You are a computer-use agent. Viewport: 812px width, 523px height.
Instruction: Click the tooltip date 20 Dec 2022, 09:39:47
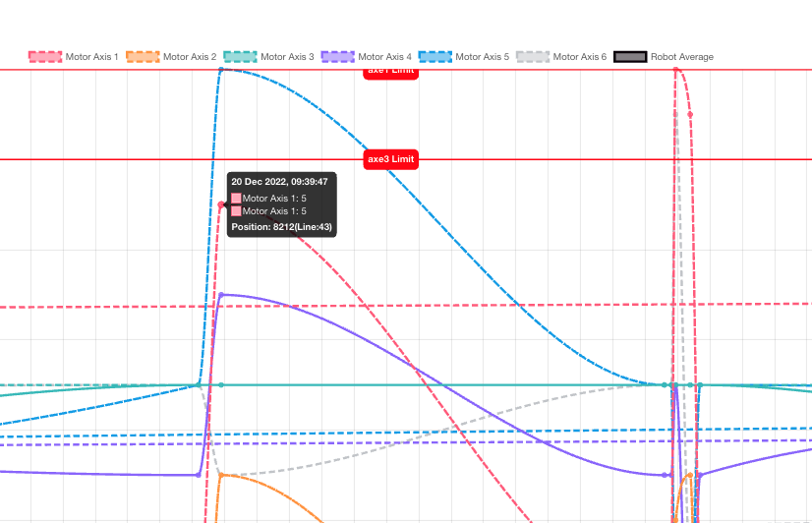(279, 182)
